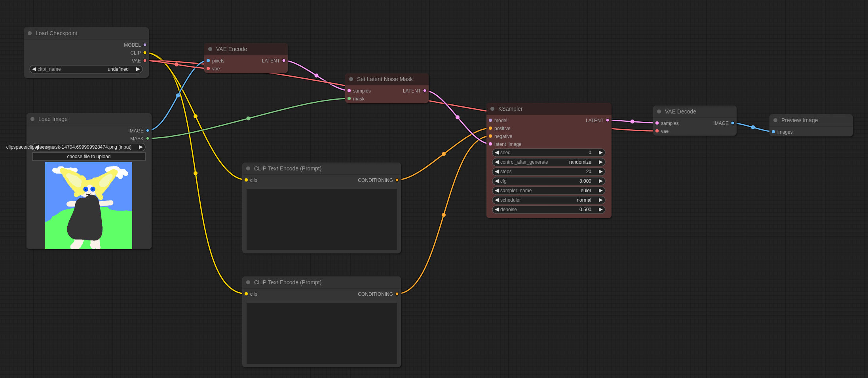Click inside the upper prompt text area
This screenshot has height=378, width=868.
click(321, 219)
